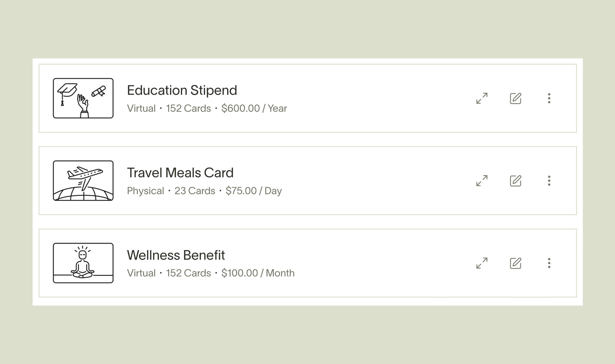Click the 23 Cards count for Travel Meals
The height and width of the screenshot is (364, 615).
195,191
